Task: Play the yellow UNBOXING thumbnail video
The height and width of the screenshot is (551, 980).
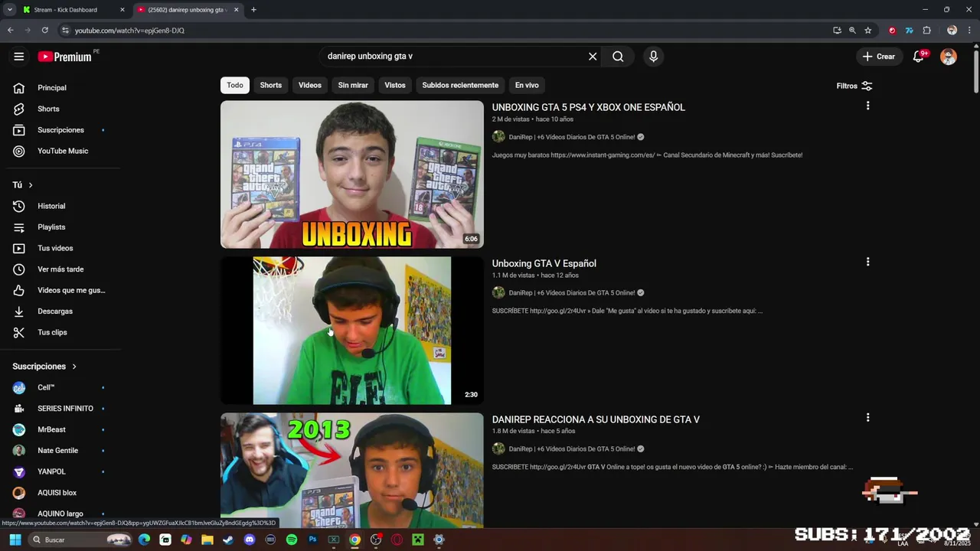Action: click(x=352, y=174)
